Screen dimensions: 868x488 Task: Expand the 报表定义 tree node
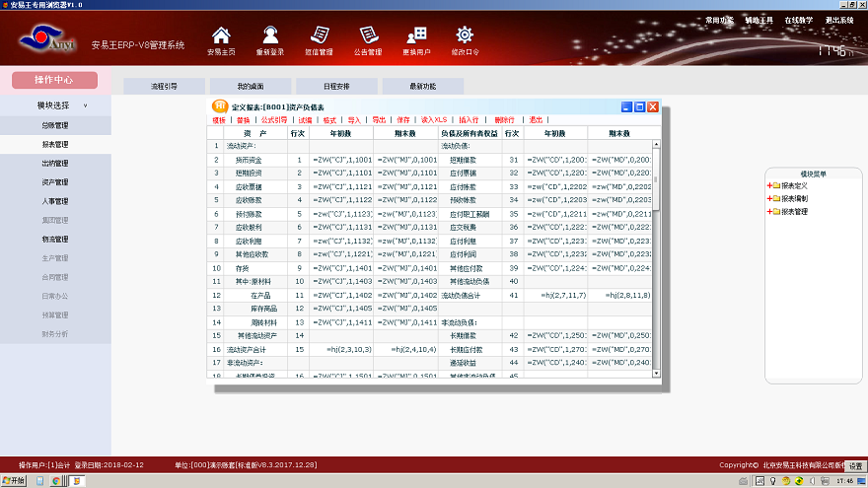pyautogui.click(x=769, y=185)
